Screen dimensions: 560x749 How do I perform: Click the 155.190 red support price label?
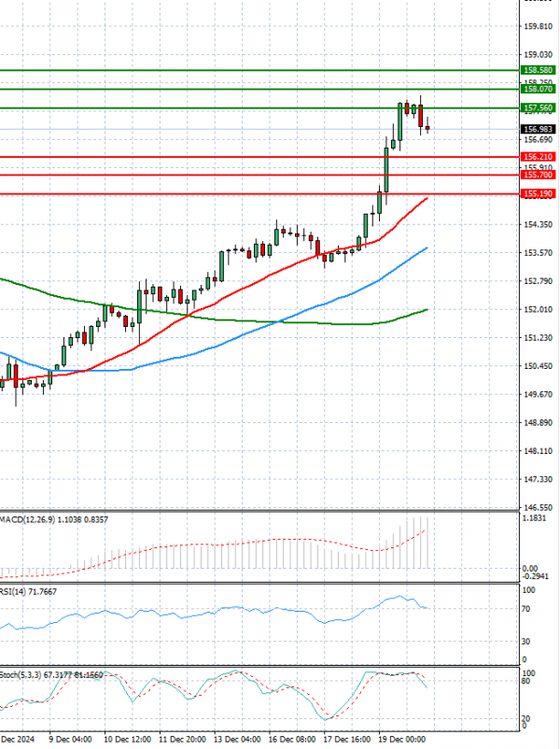538,194
